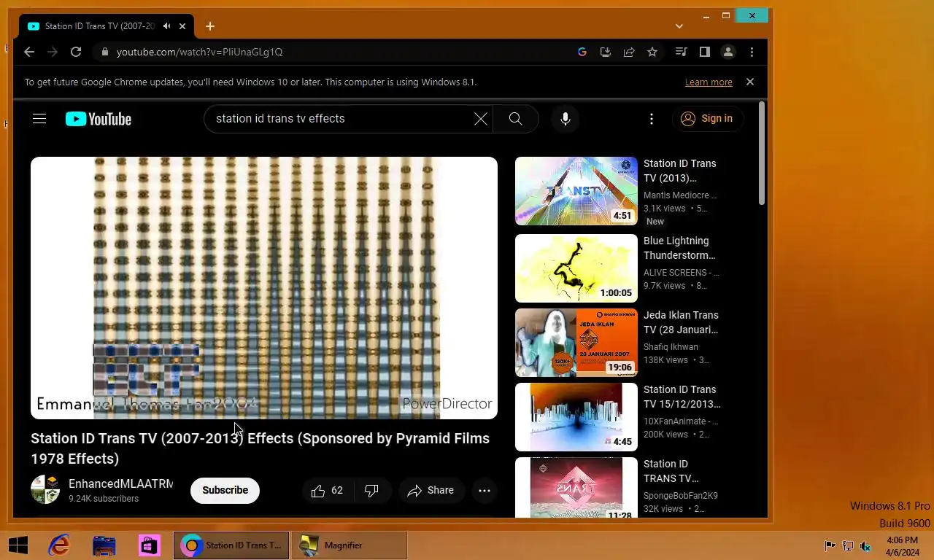Subscribe to the EnhancedMLAATRM channel
Image resolution: width=934 pixels, height=560 pixels.
click(x=225, y=490)
